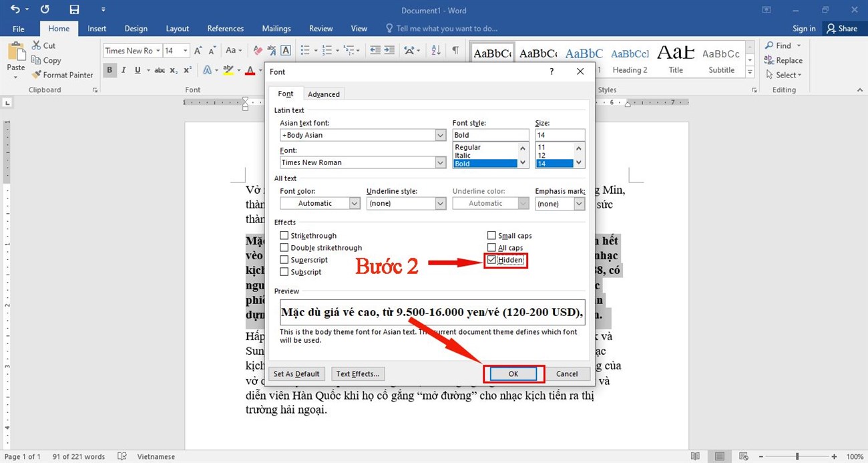Open the File menu

click(19, 29)
